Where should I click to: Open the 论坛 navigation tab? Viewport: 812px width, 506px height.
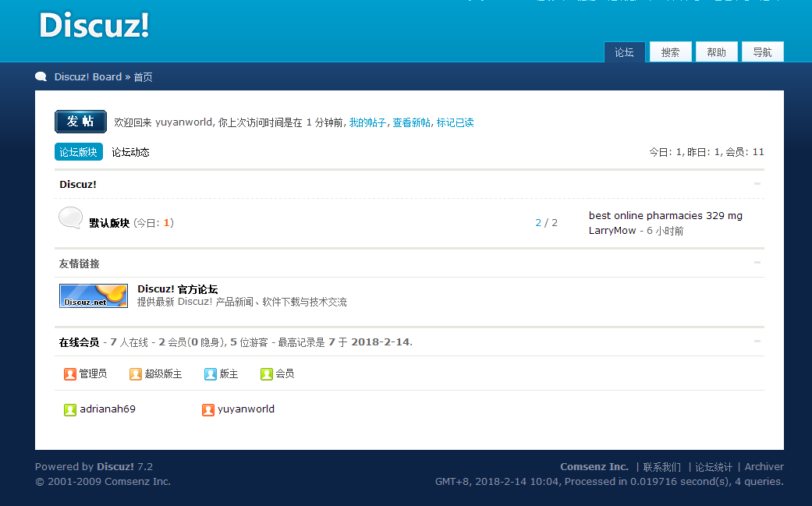[625, 52]
